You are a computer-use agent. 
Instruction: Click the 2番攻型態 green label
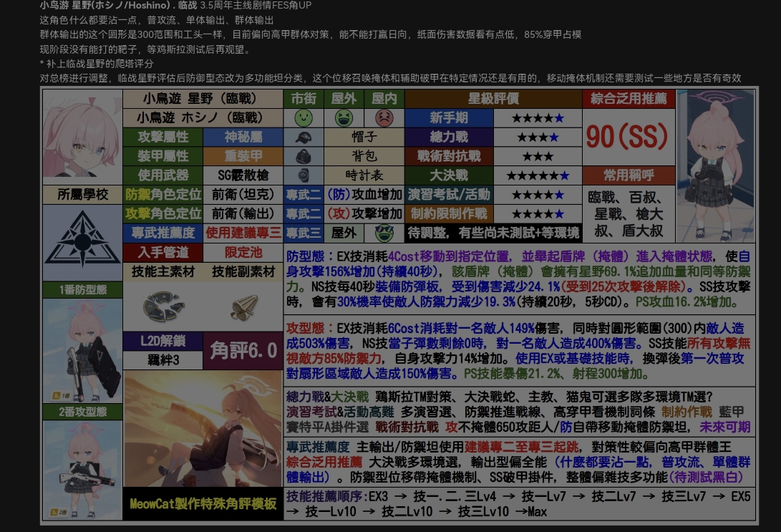(83, 412)
